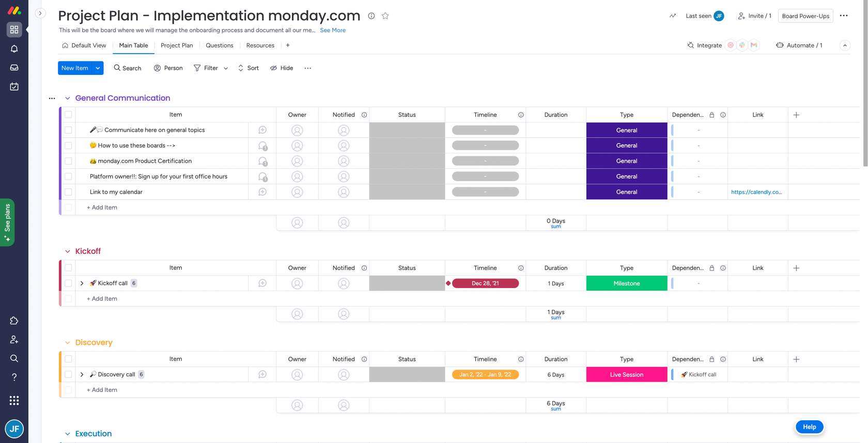Check the Communicate here on general topics row
The image size is (868, 443).
pyautogui.click(x=68, y=130)
